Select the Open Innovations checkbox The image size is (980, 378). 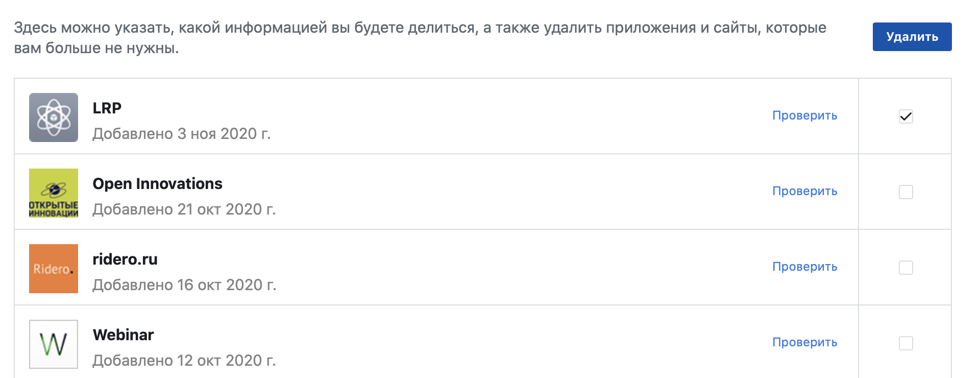(906, 192)
